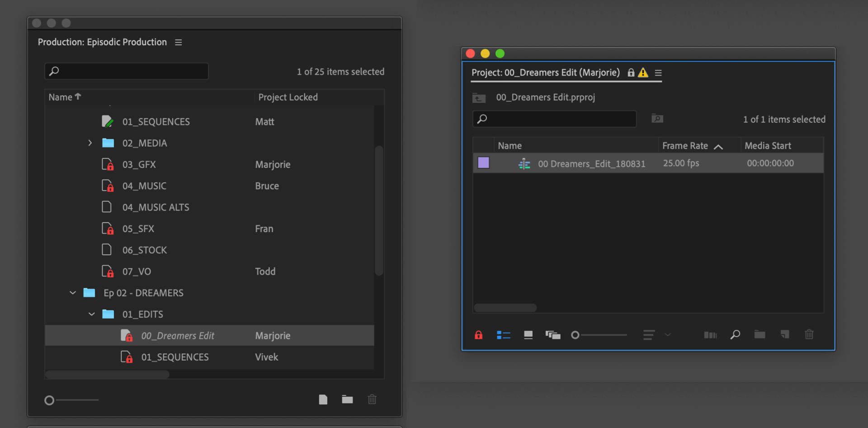Create a New Bin in Project panel

(x=759, y=335)
